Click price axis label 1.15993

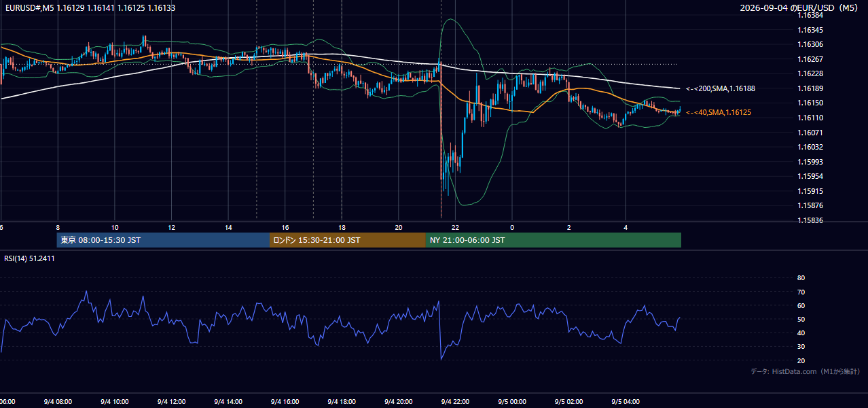[810, 162]
